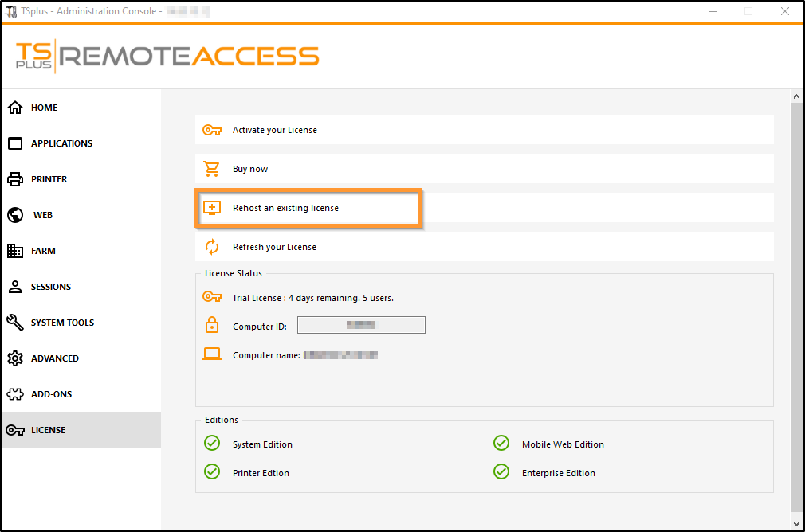Image resolution: width=805 pixels, height=532 pixels.
Task: Open the License menu item
Action: [x=48, y=430]
